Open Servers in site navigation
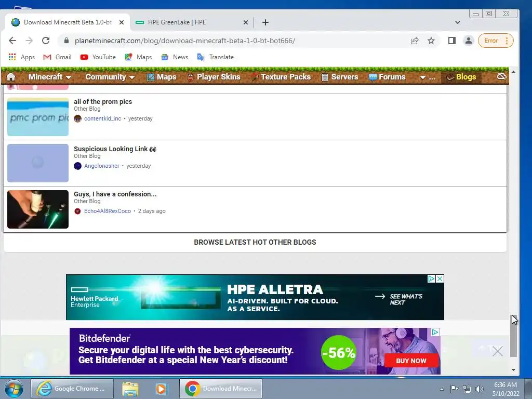 (340, 77)
